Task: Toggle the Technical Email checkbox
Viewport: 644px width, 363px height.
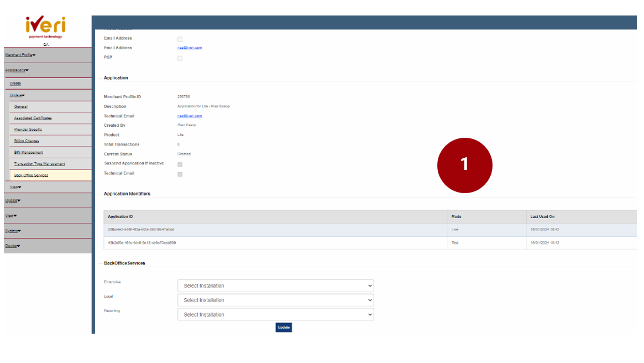Action: tap(180, 174)
